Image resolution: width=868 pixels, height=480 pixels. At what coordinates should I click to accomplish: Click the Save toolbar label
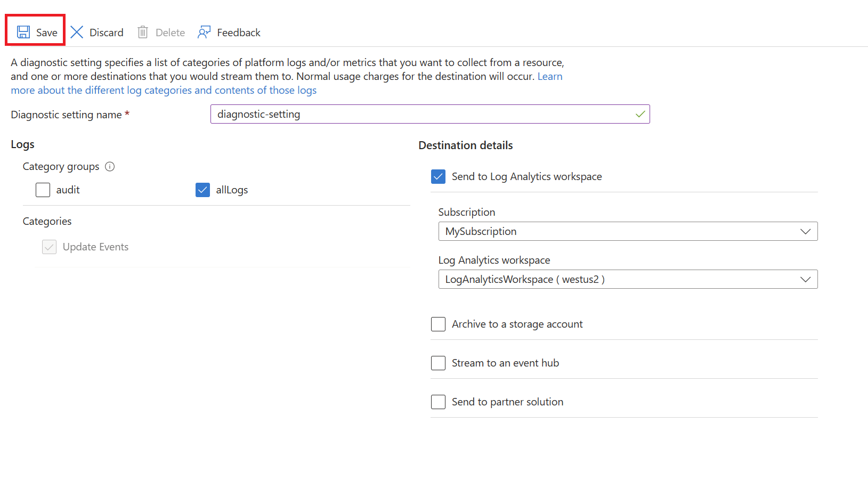click(47, 32)
